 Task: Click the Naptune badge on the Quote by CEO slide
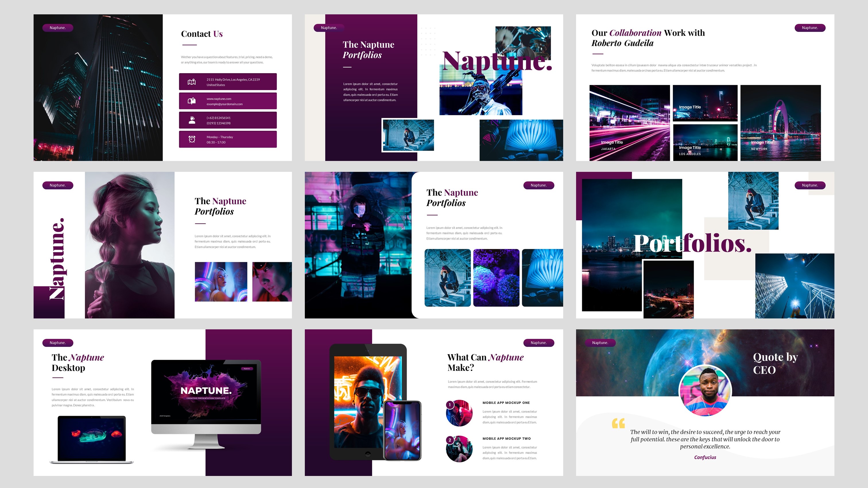pos(600,343)
